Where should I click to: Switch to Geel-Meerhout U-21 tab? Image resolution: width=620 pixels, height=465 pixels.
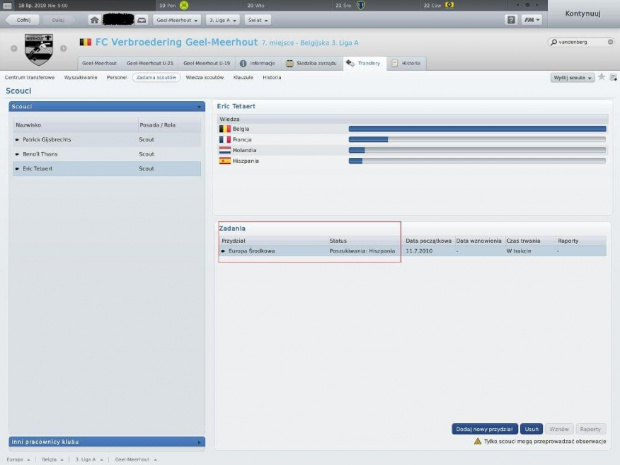(149, 63)
